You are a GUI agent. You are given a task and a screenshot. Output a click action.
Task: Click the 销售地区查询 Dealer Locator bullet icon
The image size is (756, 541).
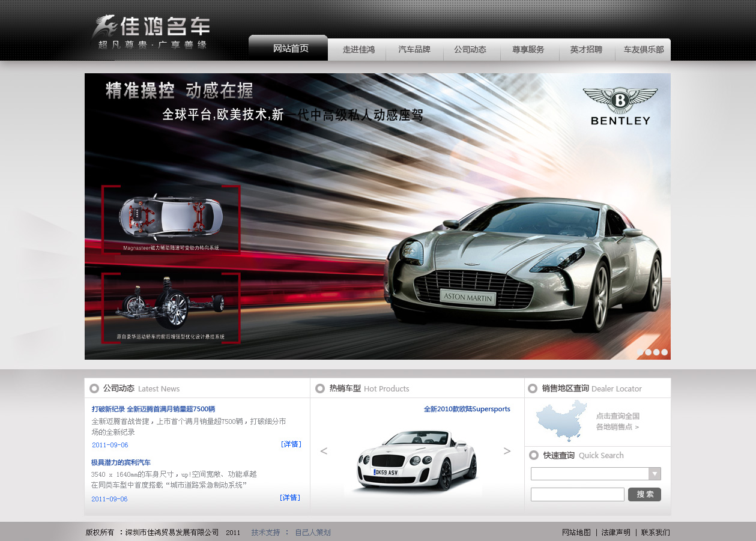(533, 388)
